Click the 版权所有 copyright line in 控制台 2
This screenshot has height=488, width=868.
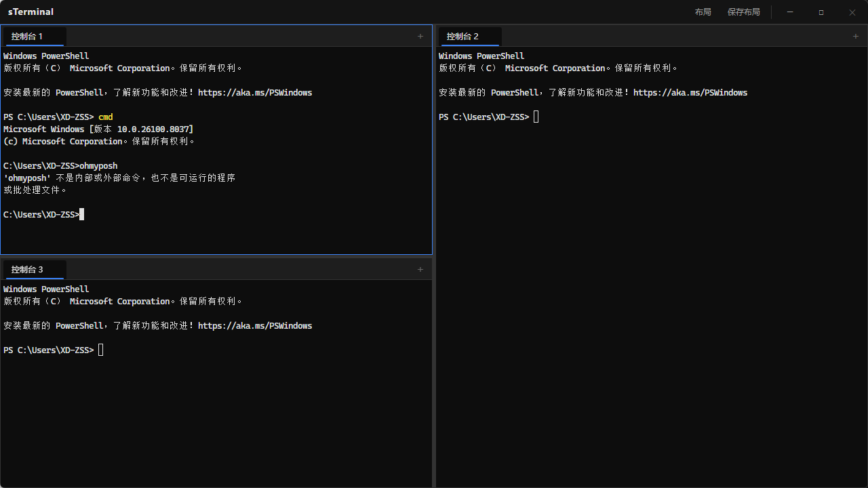(x=559, y=68)
